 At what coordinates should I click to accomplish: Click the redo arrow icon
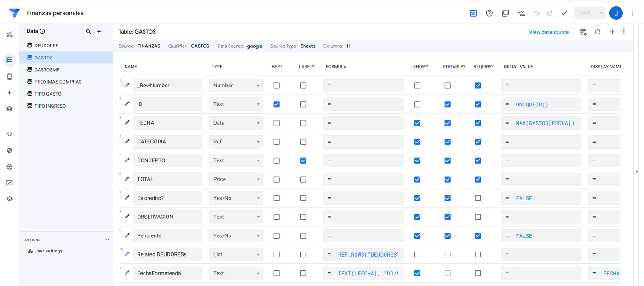coord(550,13)
